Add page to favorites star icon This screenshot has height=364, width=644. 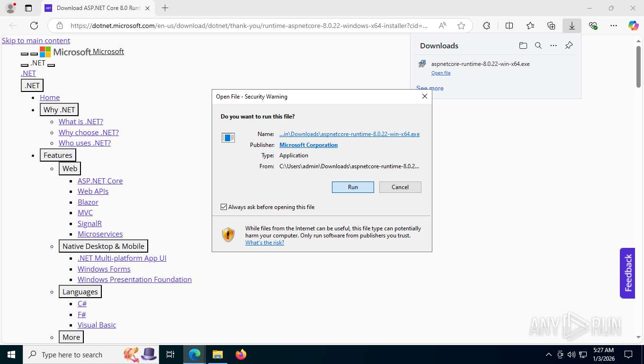pos(461,26)
